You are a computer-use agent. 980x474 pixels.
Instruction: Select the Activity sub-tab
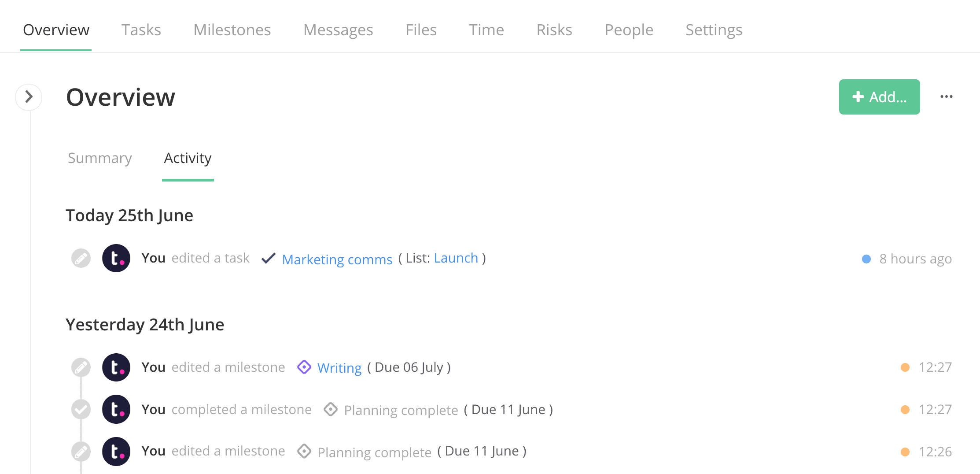[188, 158]
